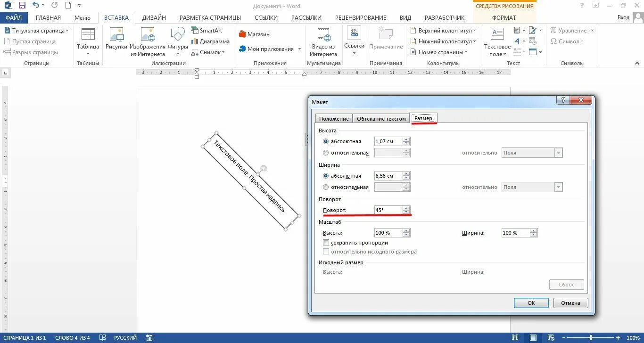The height and width of the screenshot is (343, 644).
Task: Click the Redo arrow icon
Action: tap(54, 6)
